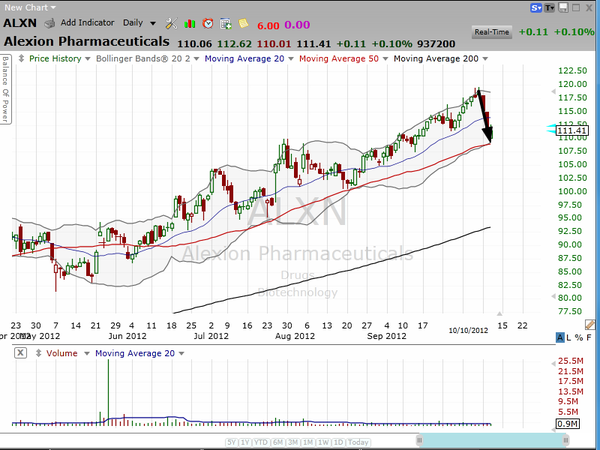Open the yellow sticky note icon
Image resolution: width=600 pixels, height=450 pixels.
pyautogui.click(x=243, y=24)
